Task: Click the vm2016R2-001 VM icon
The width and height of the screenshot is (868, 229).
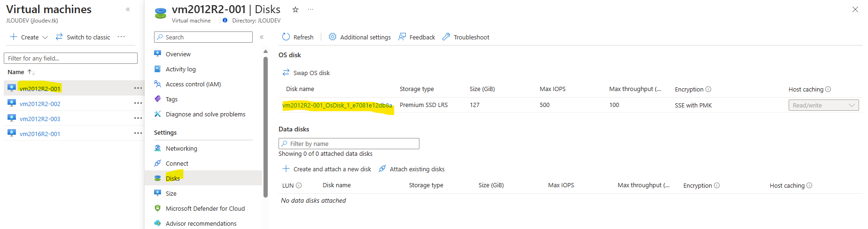Action: 12,133
